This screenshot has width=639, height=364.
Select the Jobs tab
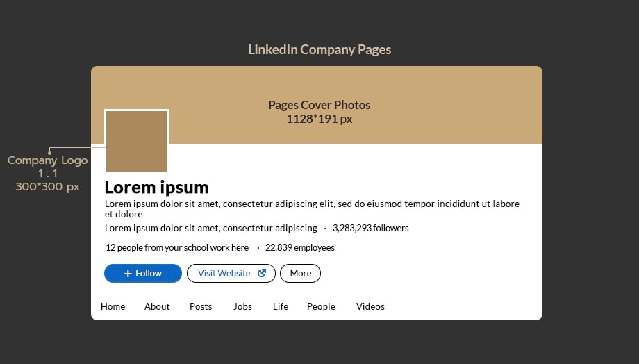click(242, 306)
